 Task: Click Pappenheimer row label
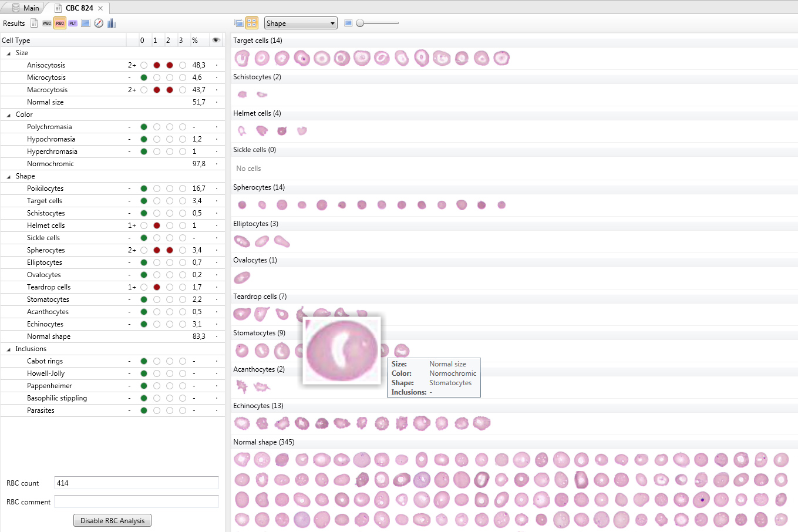click(x=49, y=386)
